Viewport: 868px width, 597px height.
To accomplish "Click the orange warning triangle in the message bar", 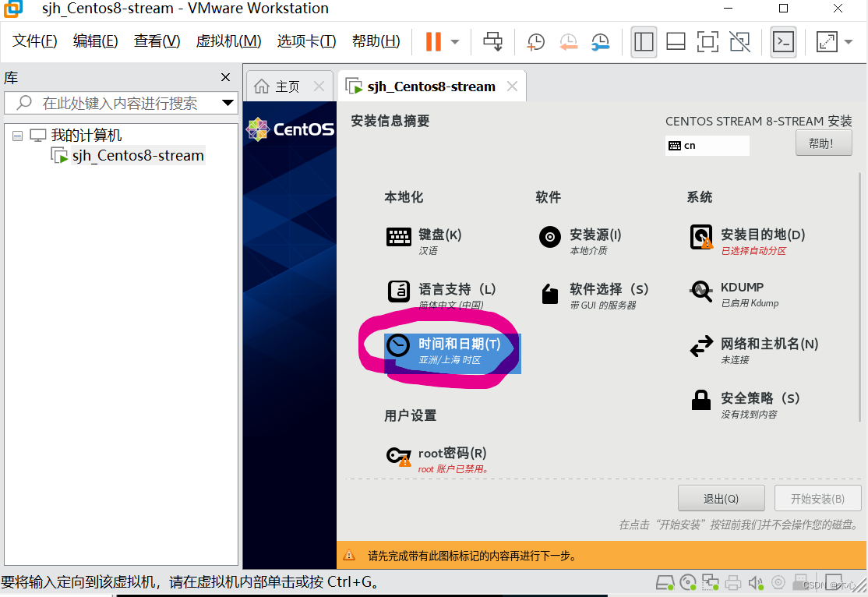I will 349,555.
